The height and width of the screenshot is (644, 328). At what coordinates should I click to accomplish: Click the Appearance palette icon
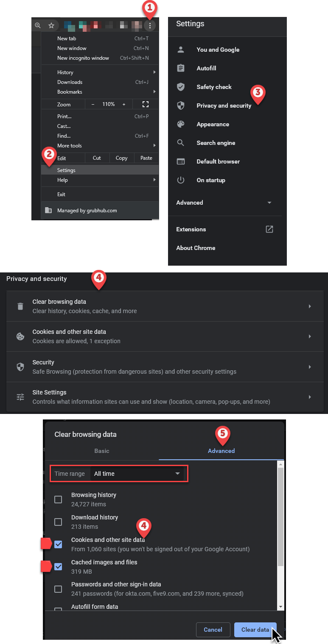[181, 124]
